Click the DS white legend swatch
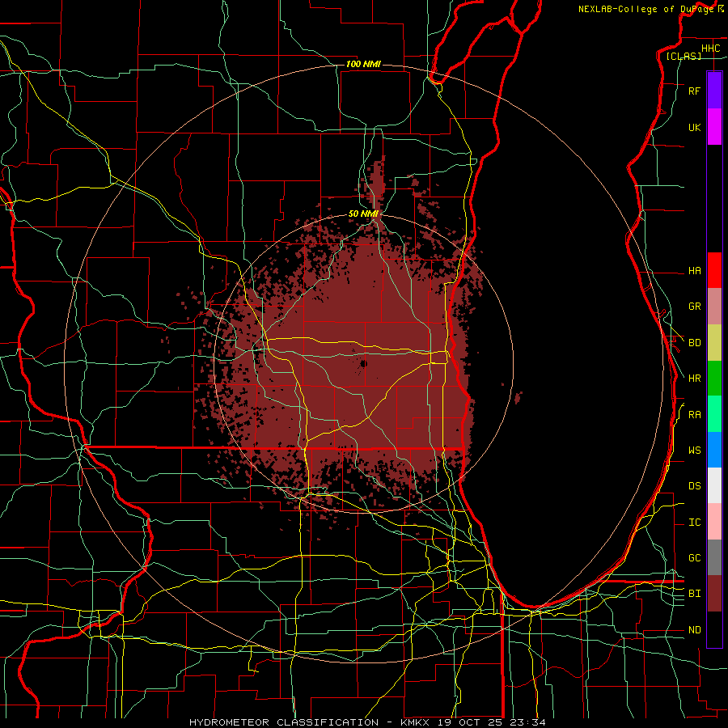This screenshot has width=728, height=728. 714,485
